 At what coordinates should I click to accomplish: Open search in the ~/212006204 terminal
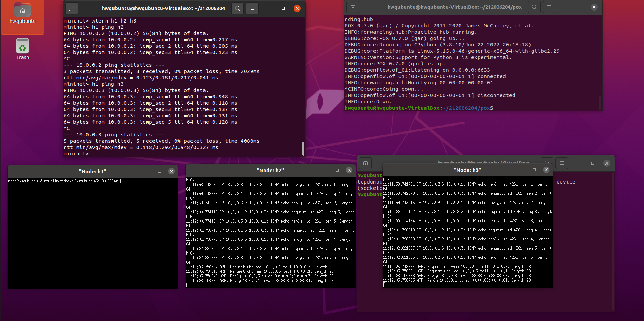coord(238,8)
